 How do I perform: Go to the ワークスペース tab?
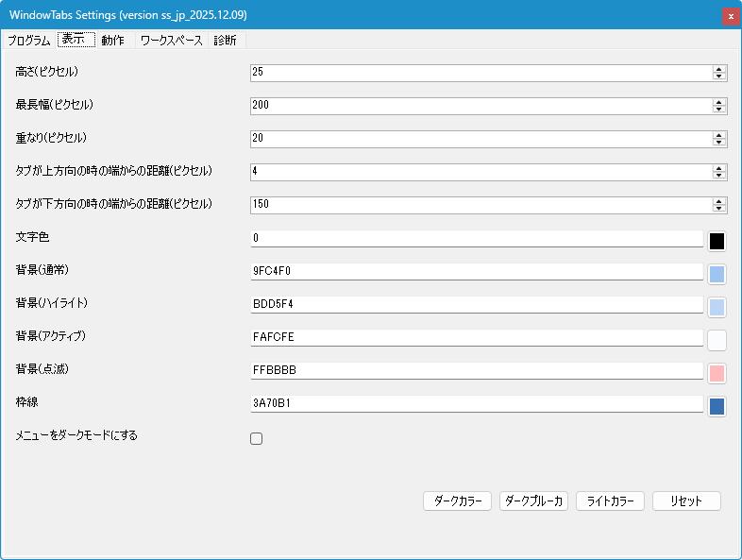tap(171, 41)
